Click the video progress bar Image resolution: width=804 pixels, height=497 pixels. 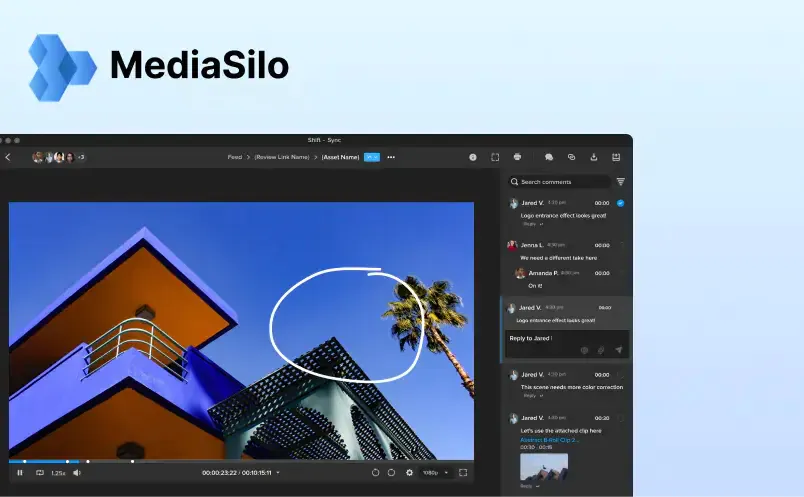coord(241,462)
